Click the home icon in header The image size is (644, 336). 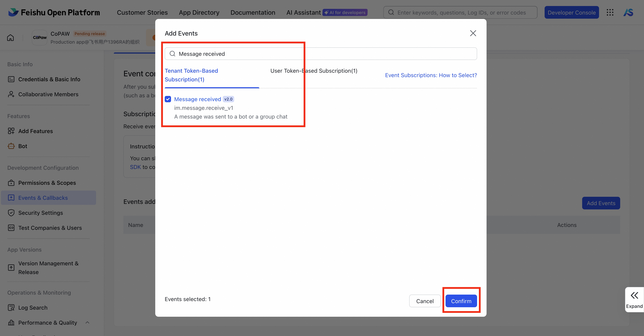[11, 38]
